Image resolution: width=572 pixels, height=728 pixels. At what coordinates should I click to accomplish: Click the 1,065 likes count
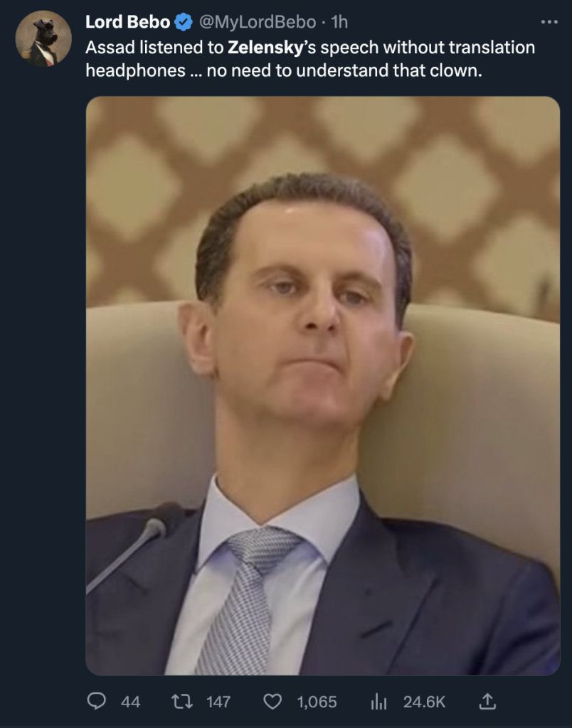317,702
